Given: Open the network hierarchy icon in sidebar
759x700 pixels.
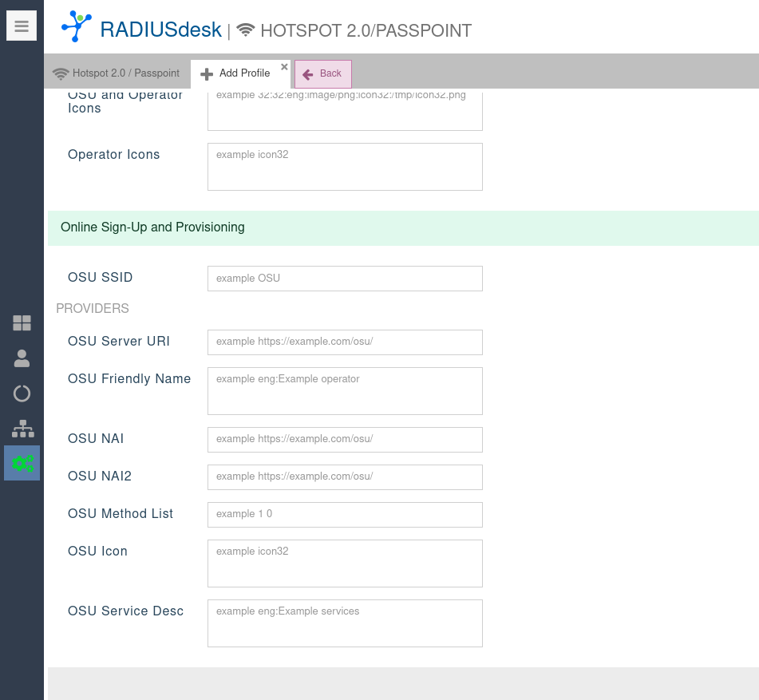Looking at the screenshot, I should point(22,429).
